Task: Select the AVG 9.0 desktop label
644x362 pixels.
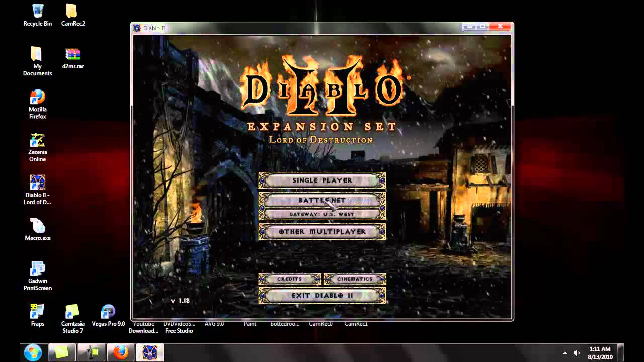Action: click(x=214, y=324)
